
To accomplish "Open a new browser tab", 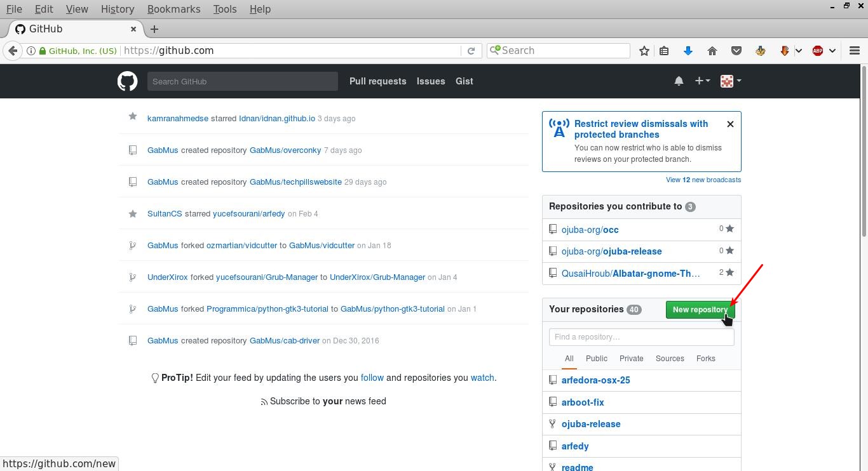I will click(x=154, y=29).
